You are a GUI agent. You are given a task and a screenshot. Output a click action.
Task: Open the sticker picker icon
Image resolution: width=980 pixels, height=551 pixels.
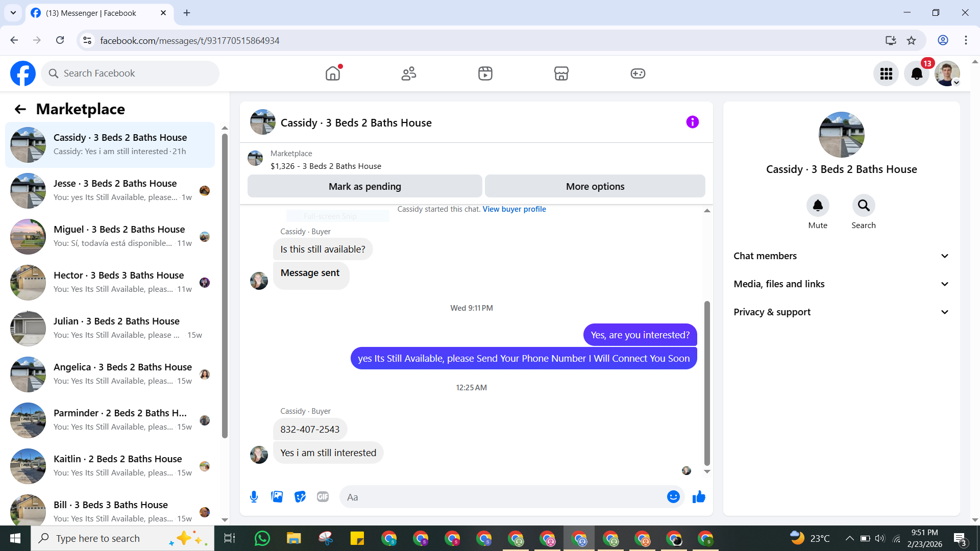click(300, 497)
